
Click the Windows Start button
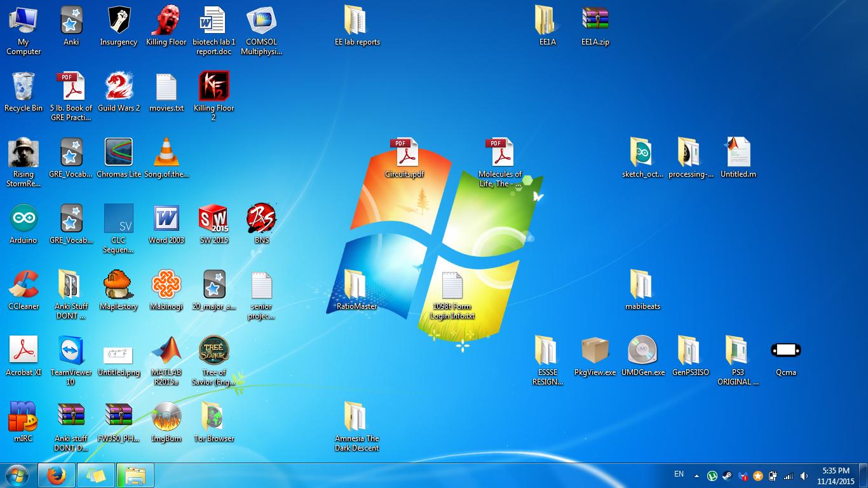17,475
